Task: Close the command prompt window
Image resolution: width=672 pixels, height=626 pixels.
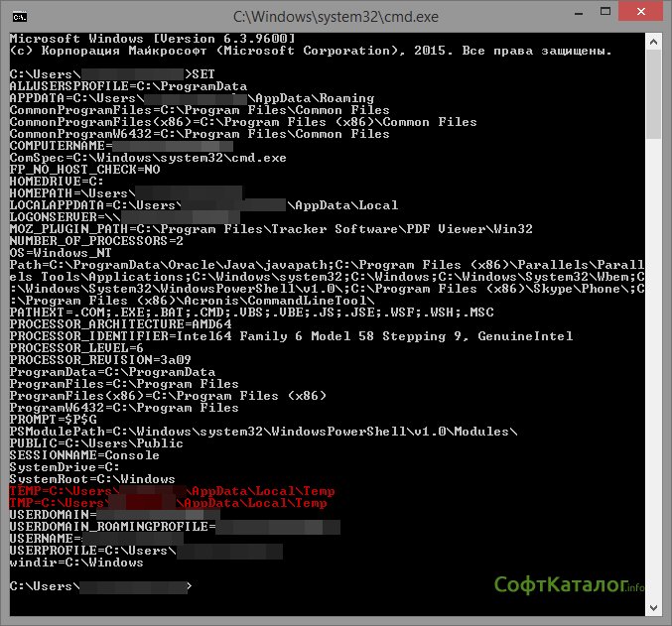Action: 642,14
